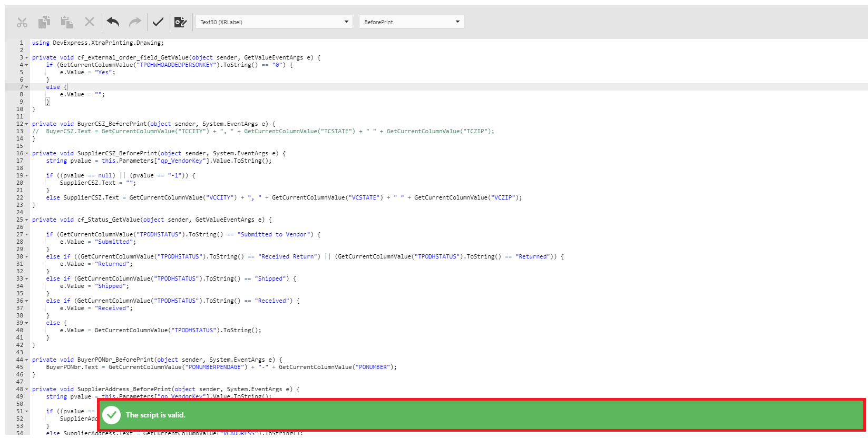Click the white checkmark circle in notification
868x438 pixels.
(111, 415)
